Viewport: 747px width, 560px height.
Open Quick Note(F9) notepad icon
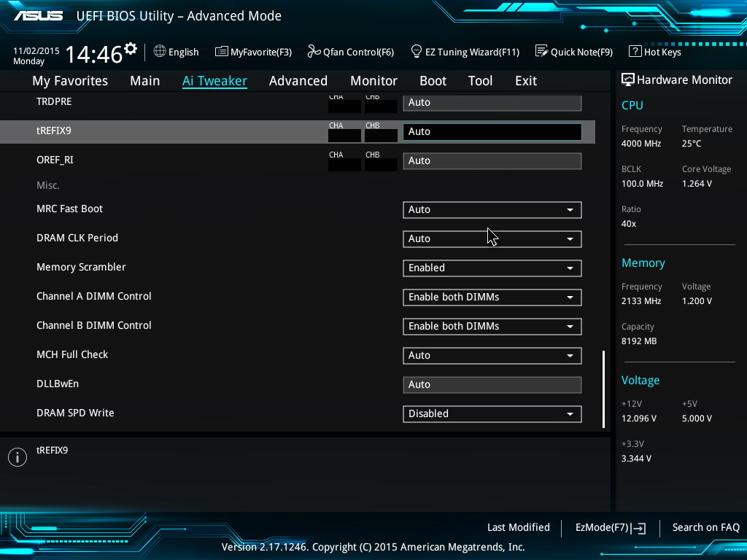(541, 52)
